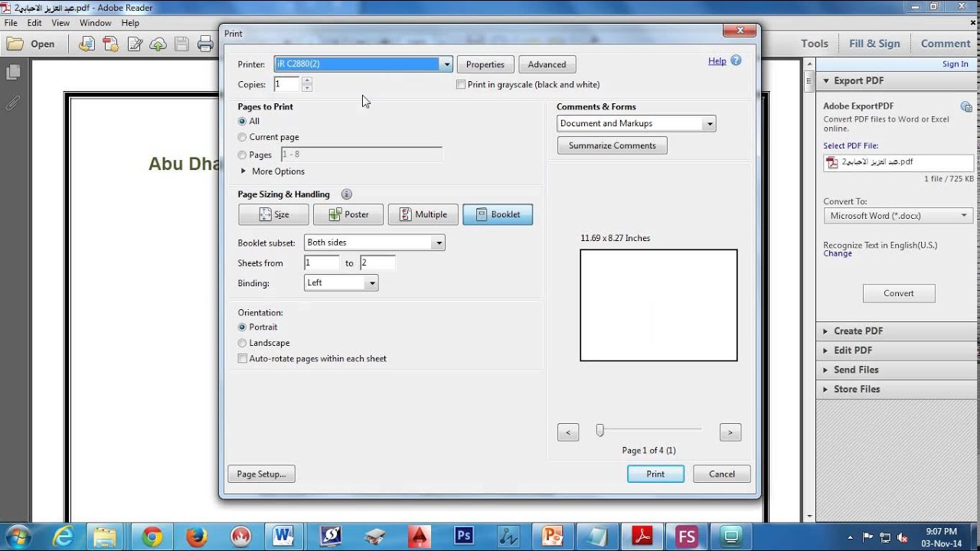Check Auto-rotate pages within each sheet
This screenshot has height=551, width=980.
click(x=243, y=358)
